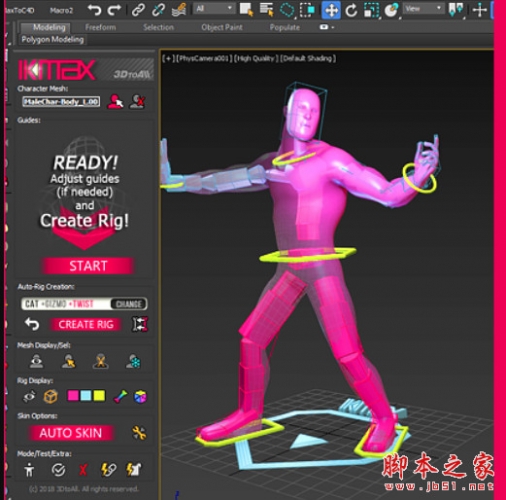Open skin options wrench tools icon
The height and width of the screenshot is (500, 506).
tap(139, 433)
